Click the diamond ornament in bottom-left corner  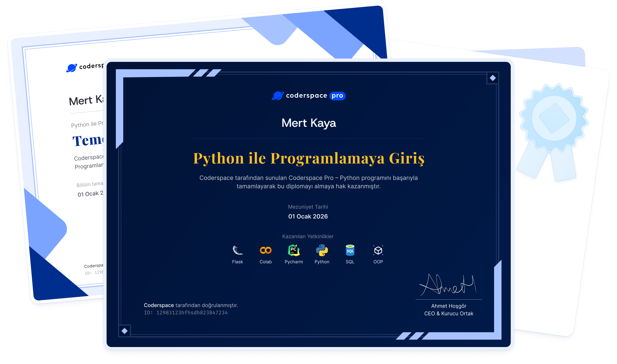[x=124, y=331]
